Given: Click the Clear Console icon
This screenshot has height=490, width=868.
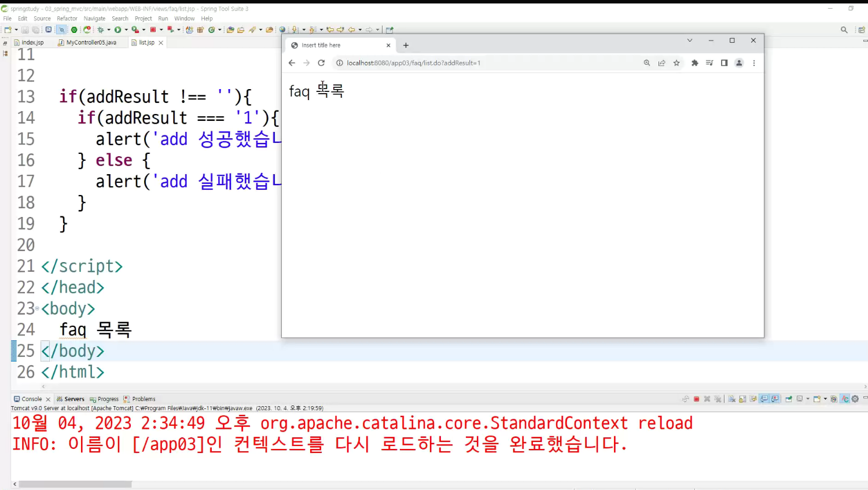Looking at the screenshot, I should point(732,399).
